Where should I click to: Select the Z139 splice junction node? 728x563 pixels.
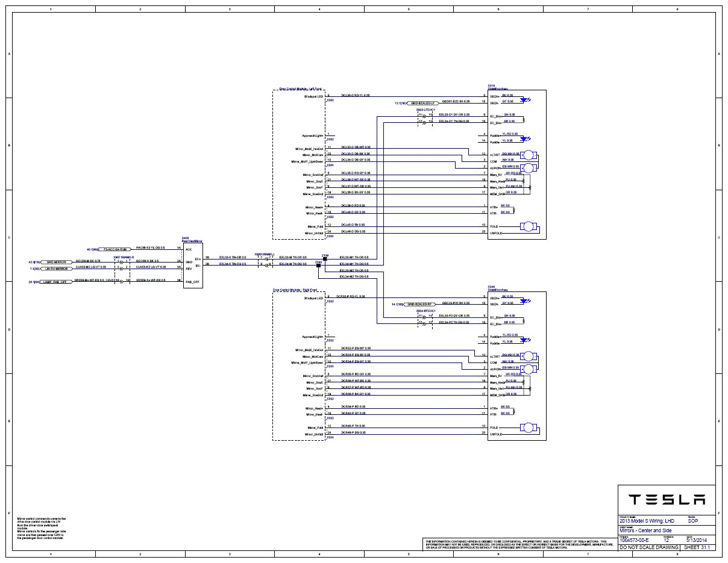tap(325, 257)
